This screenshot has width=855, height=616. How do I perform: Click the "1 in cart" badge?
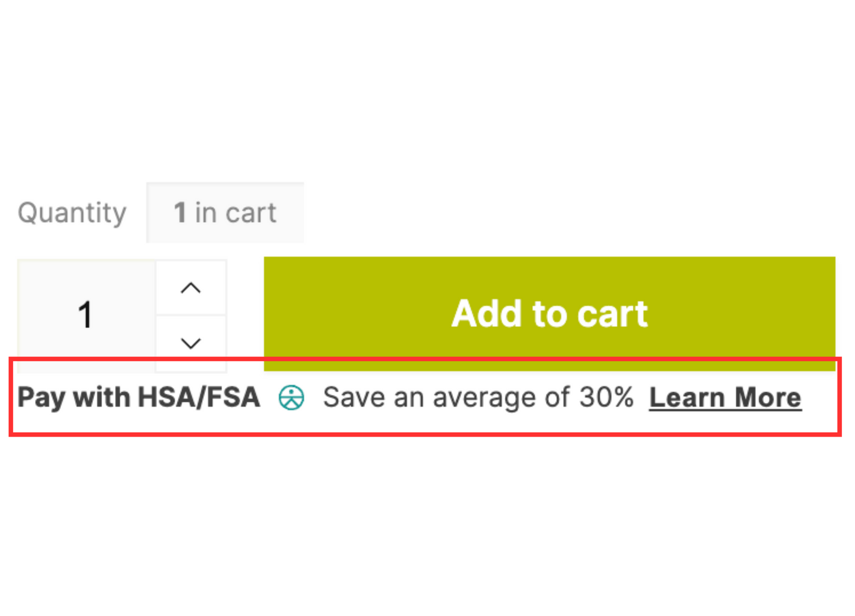point(225,213)
